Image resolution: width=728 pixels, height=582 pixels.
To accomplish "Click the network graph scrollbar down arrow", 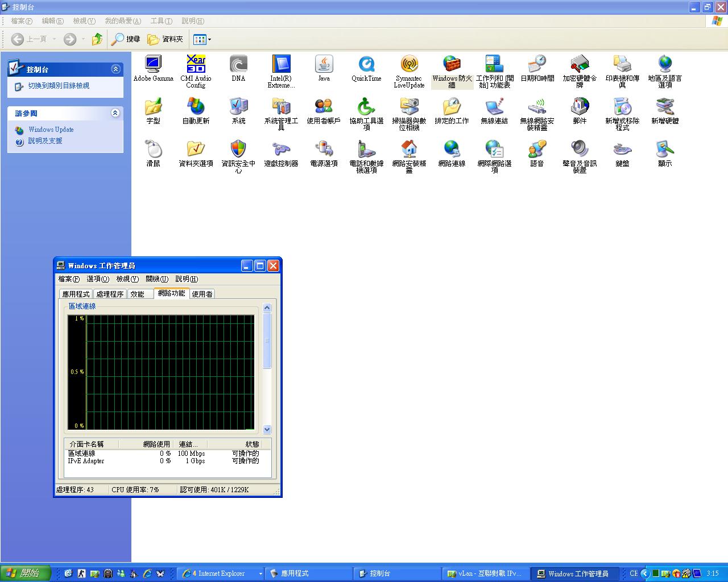I will click(267, 430).
